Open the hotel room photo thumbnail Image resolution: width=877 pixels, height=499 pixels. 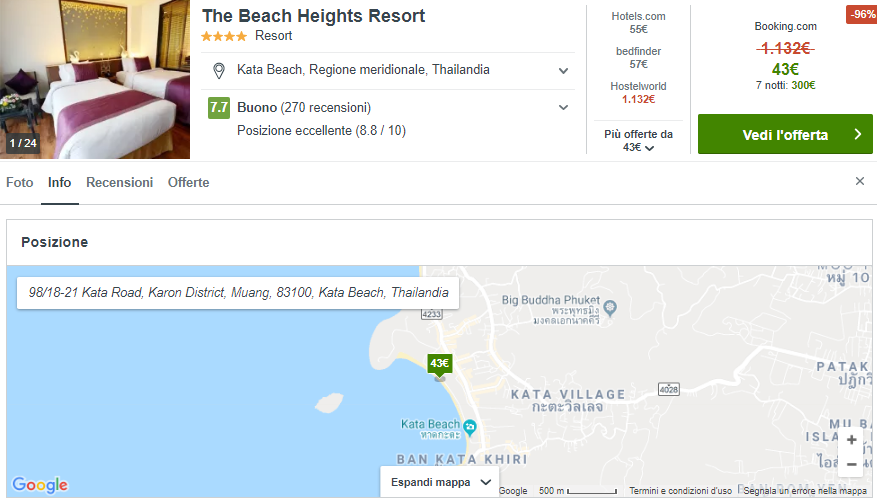pos(95,80)
